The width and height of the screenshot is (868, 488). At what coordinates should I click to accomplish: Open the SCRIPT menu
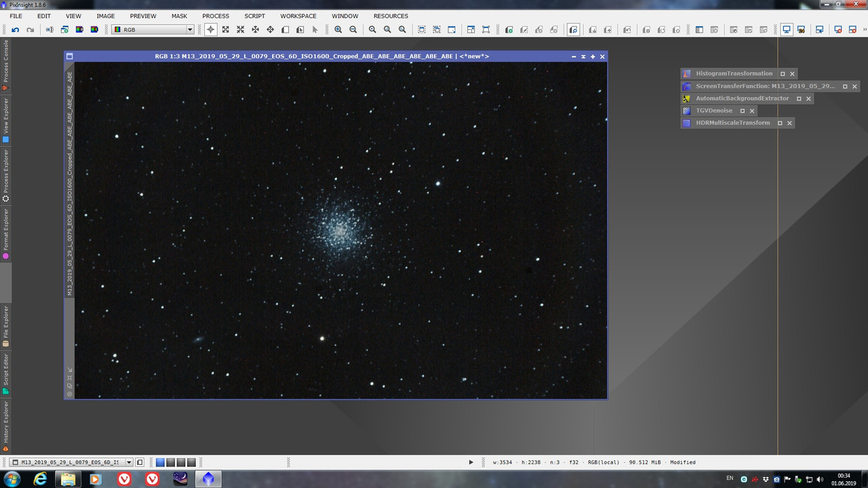[255, 16]
